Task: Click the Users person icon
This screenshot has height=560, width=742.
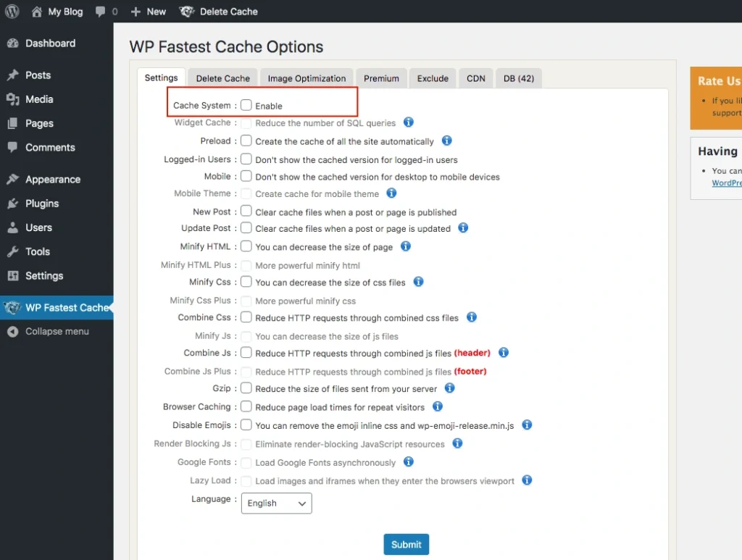Action: click(13, 227)
